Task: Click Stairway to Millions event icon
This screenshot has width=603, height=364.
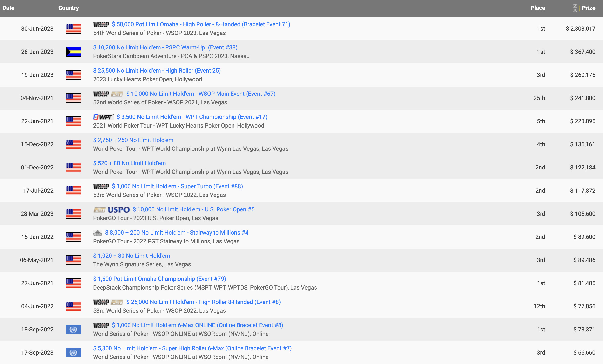Action: pyautogui.click(x=97, y=233)
